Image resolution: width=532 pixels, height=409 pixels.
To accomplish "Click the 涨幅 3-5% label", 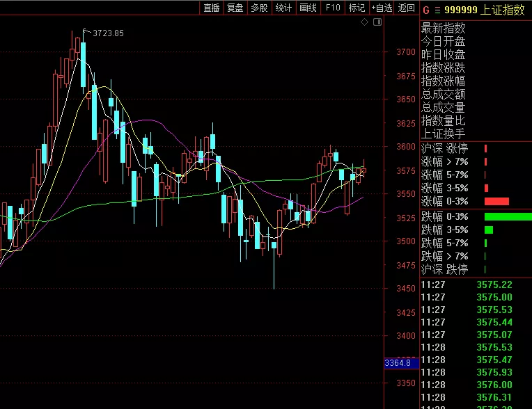I will (445, 188).
